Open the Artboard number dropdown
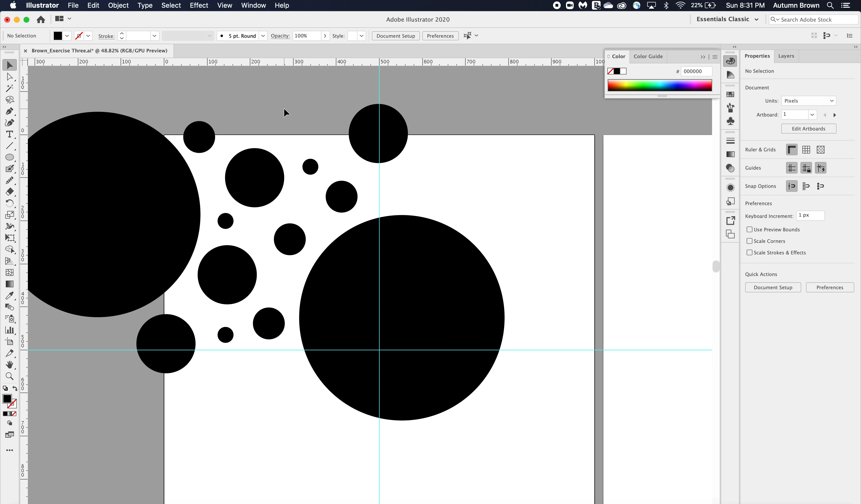The height and width of the screenshot is (504, 861). (x=812, y=114)
